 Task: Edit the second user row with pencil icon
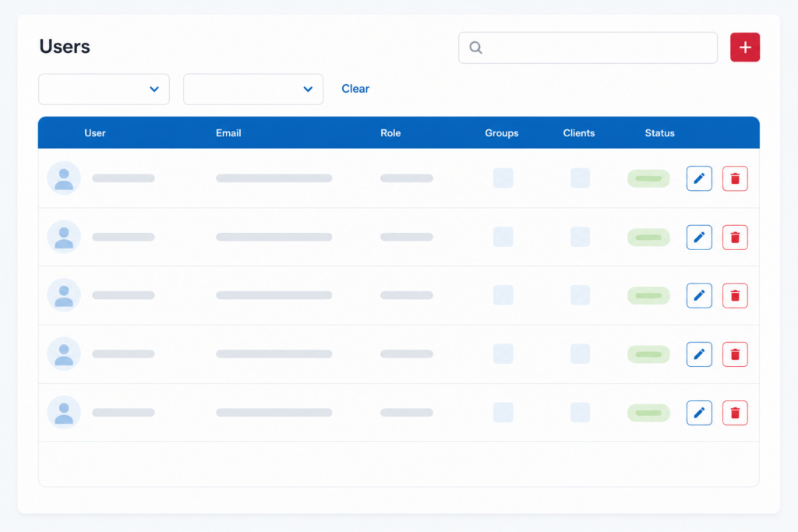[699, 237]
